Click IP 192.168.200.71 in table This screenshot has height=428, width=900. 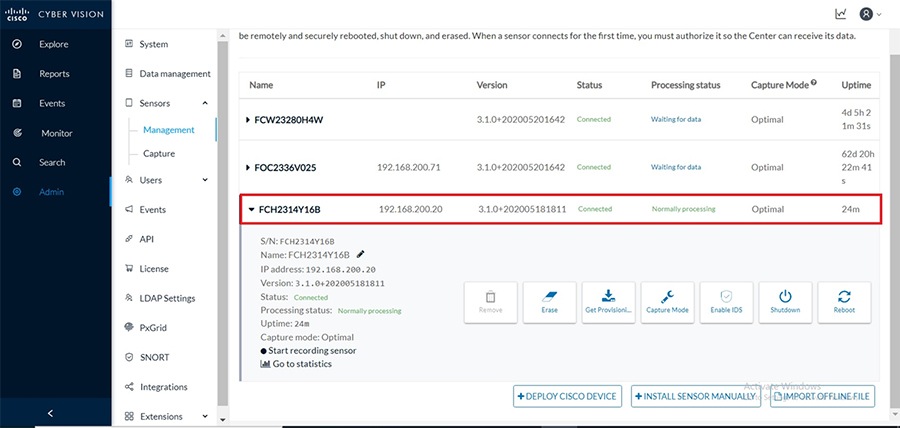pos(409,168)
